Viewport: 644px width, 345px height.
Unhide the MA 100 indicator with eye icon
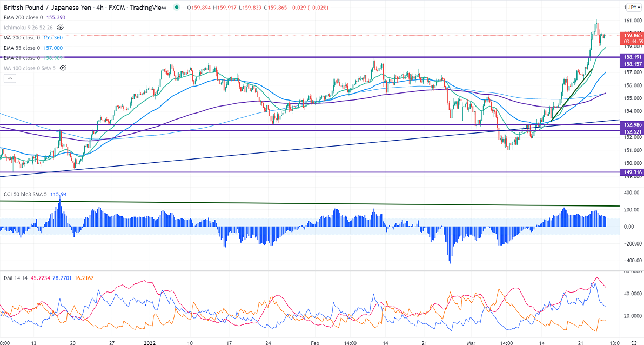(x=63, y=68)
